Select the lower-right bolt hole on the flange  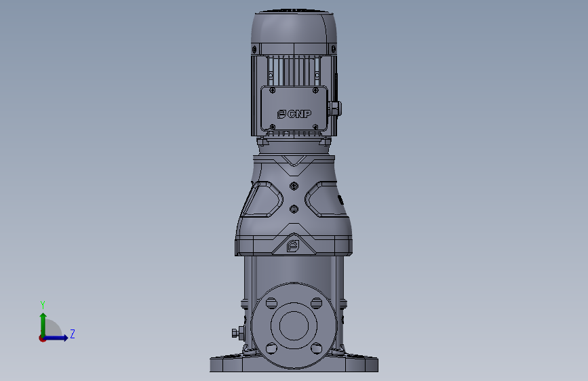tap(317, 348)
